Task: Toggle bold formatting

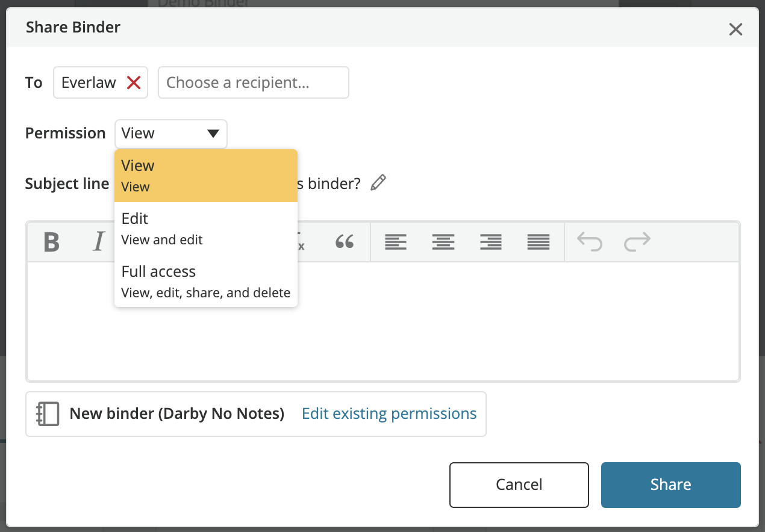Action: (52, 241)
